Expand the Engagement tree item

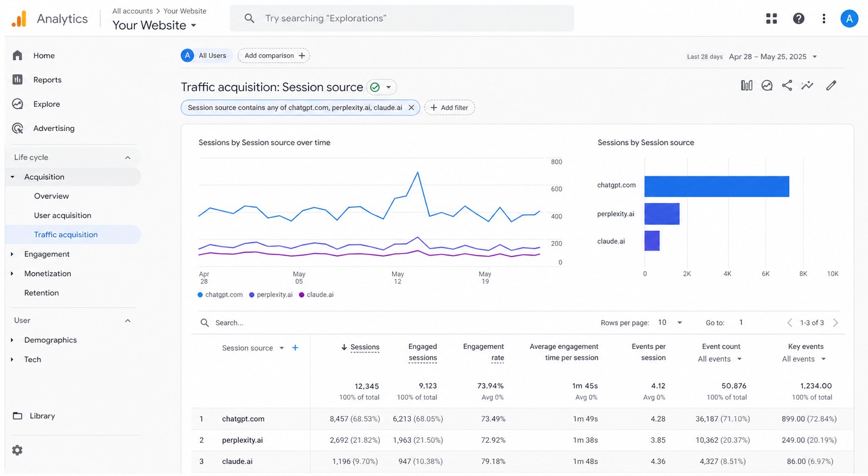[12, 254]
